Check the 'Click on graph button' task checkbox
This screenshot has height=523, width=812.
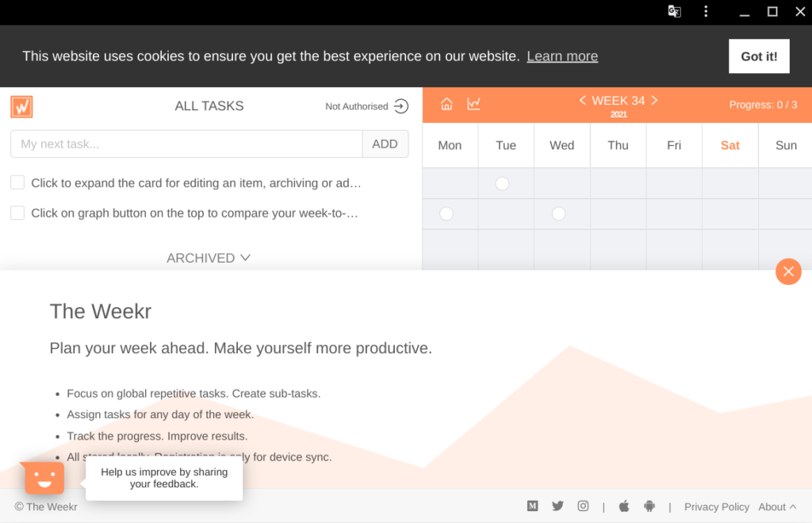point(17,213)
